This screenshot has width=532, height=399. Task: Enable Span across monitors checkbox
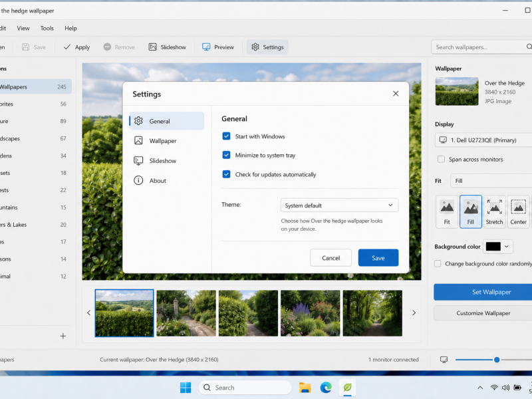point(441,159)
